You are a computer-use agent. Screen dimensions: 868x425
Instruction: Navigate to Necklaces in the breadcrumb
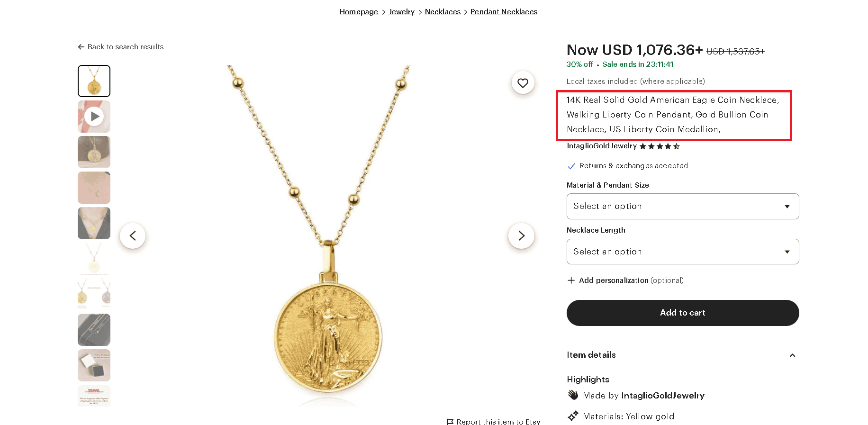point(442,11)
